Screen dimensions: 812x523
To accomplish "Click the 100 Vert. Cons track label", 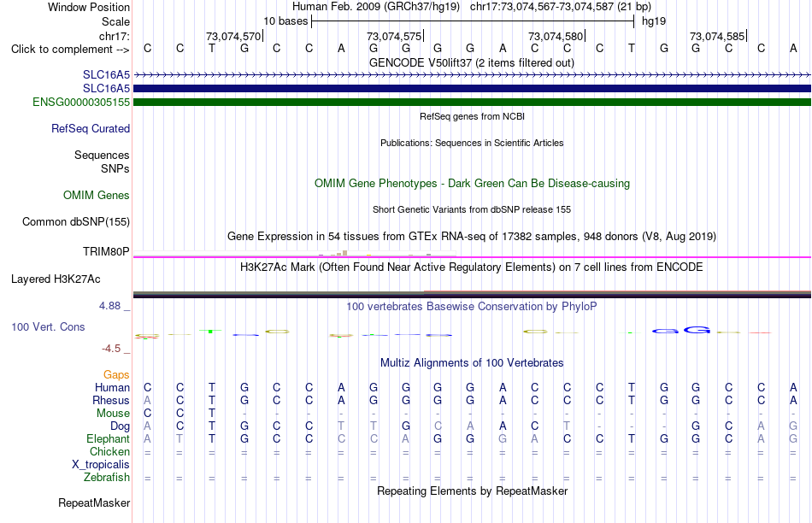I will point(48,326).
